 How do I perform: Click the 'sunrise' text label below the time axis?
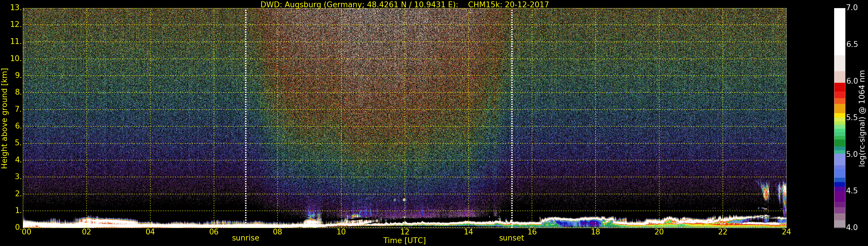point(246,238)
